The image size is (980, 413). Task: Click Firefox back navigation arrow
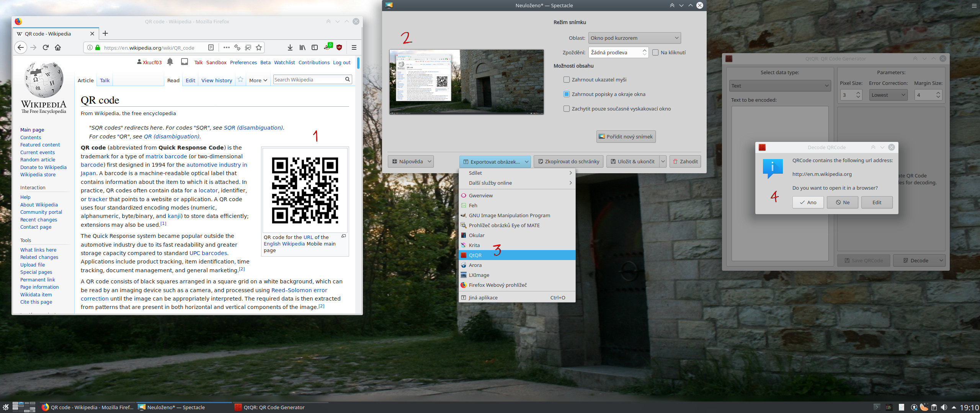coord(21,47)
